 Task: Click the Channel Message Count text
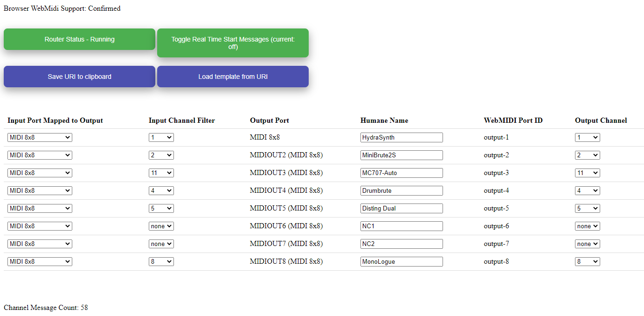tap(45, 307)
